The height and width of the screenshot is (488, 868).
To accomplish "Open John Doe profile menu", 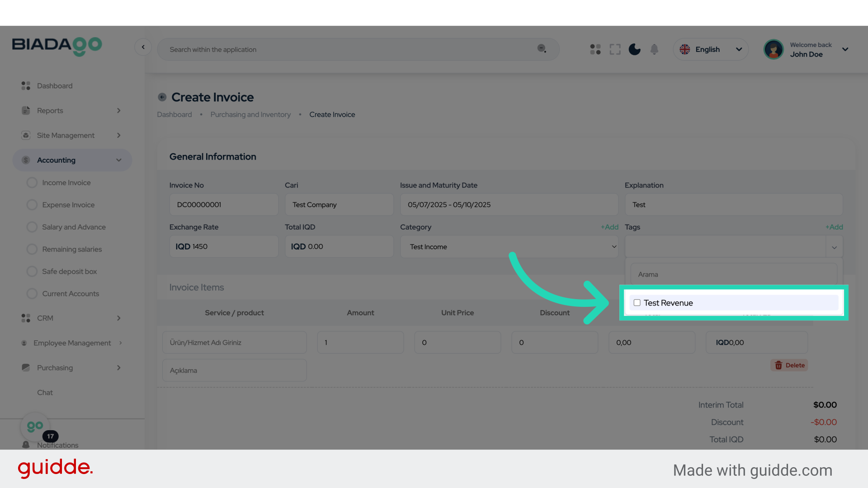I will pyautogui.click(x=807, y=49).
